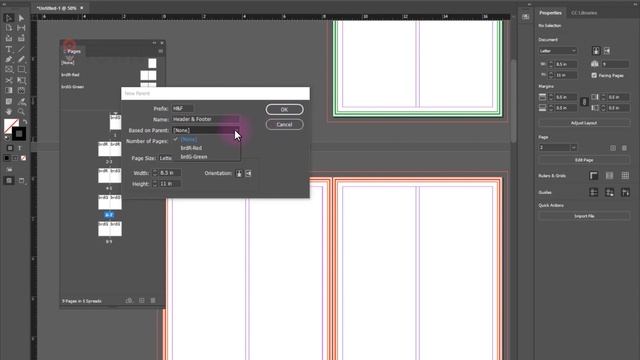Select the Free Transform tool

click(21, 80)
